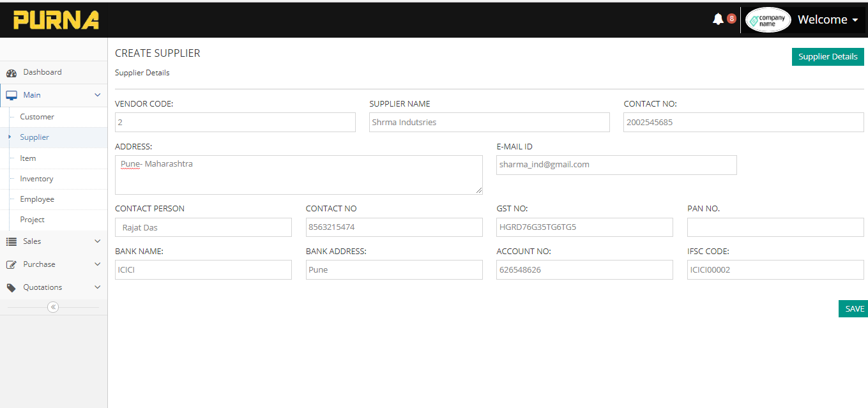Open the Dashboard panel icon
The height and width of the screenshot is (408, 868).
click(x=11, y=72)
